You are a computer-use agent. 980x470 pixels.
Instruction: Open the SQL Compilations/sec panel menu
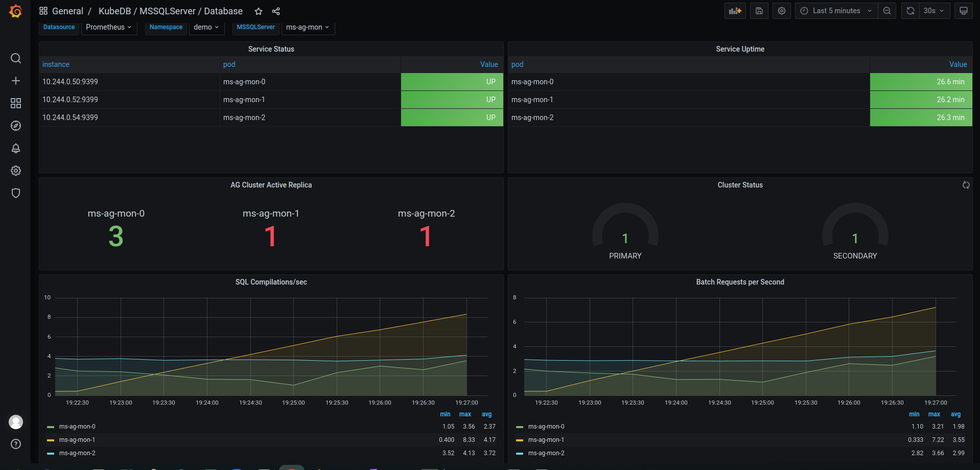pyautogui.click(x=271, y=282)
